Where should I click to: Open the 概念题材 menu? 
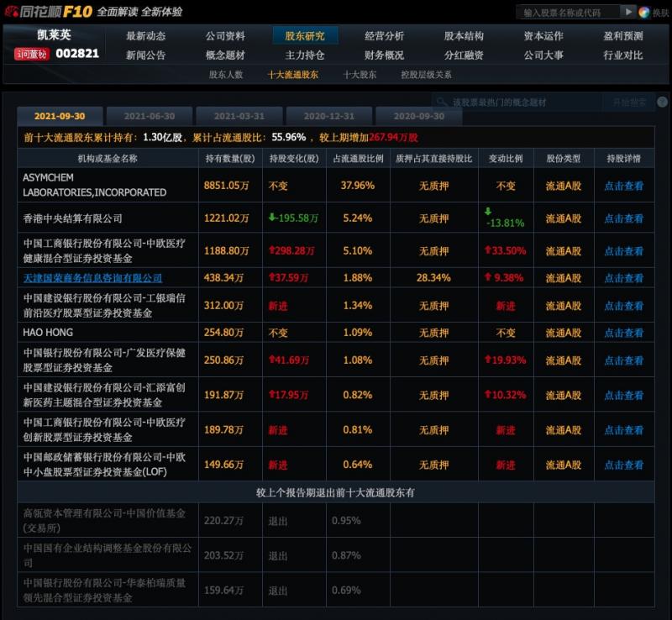point(225,55)
